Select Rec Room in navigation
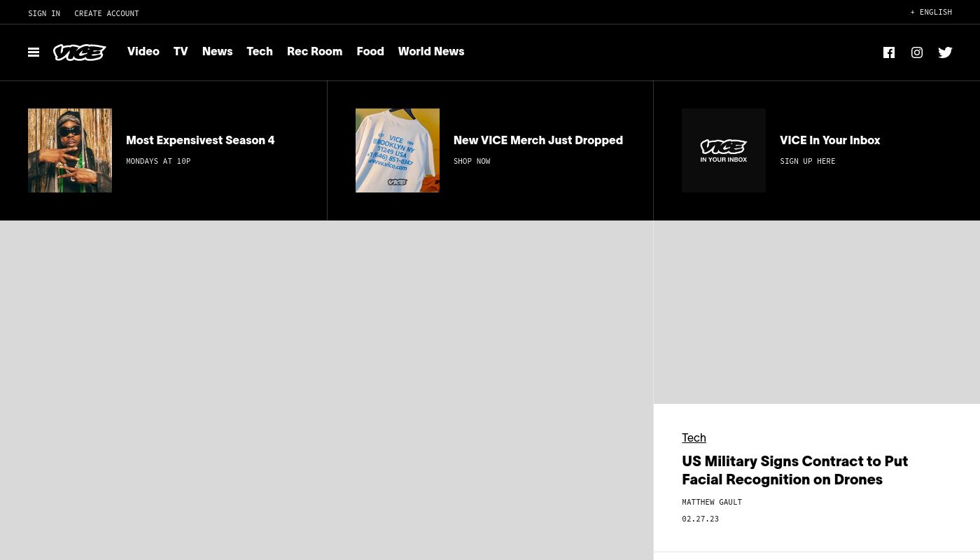Viewport: 980px width, 560px height. pos(314,52)
